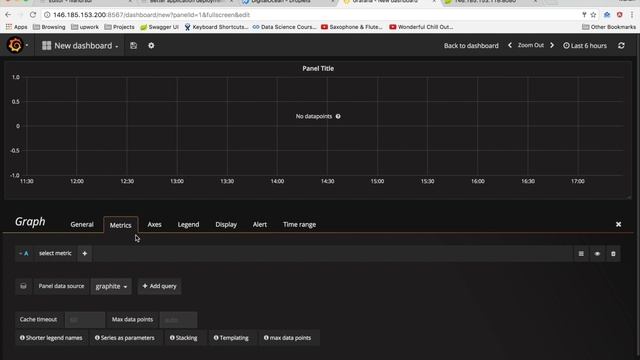Image resolution: width=640 pixels, height=360 pixels.
Task: Switch to the Legend tab
Action: 188,224
